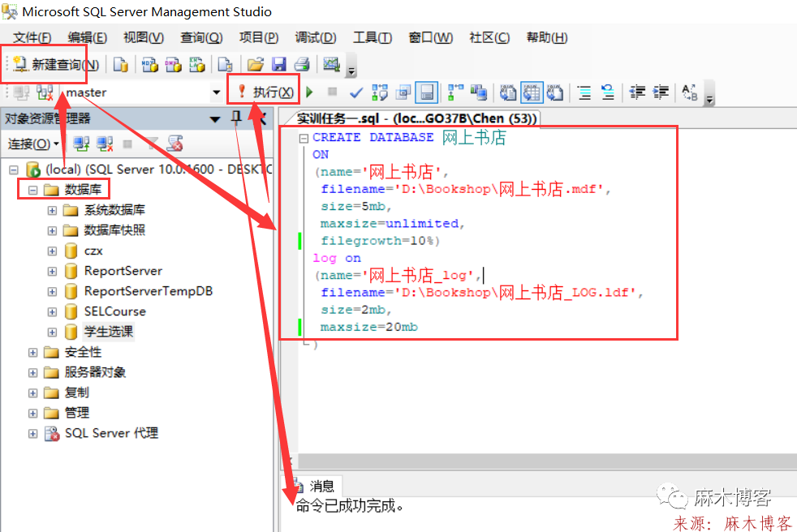Click the SQL Server Compact query icon
The height and width of the screenshot is (532, 797).
225,65
